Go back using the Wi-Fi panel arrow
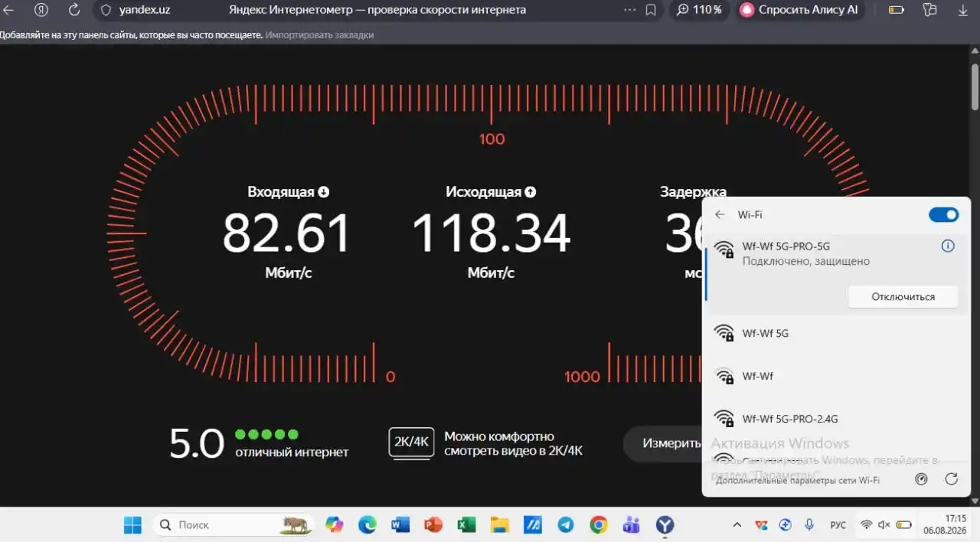 pos(720,215)
